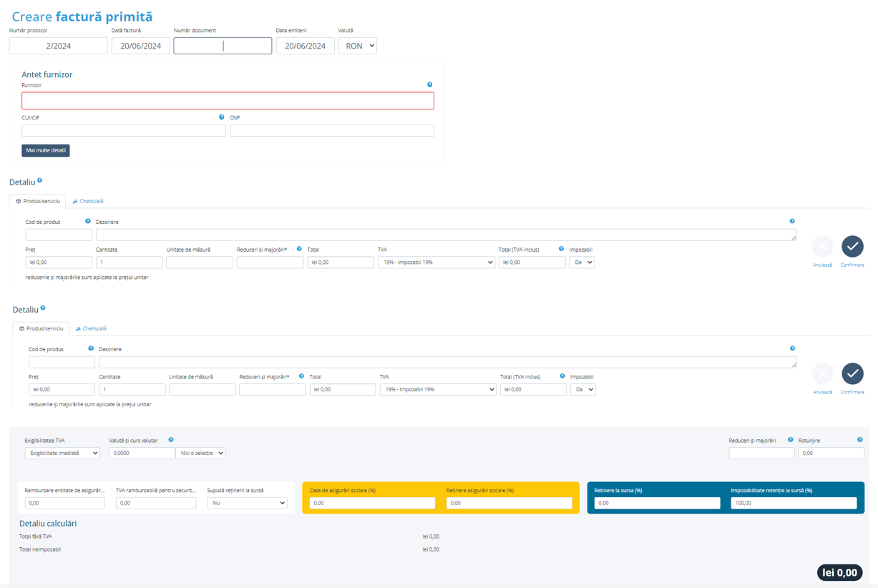Click the help icon next to Rotunjire
This screenshot has height=588, width=878.
[859, 440]
